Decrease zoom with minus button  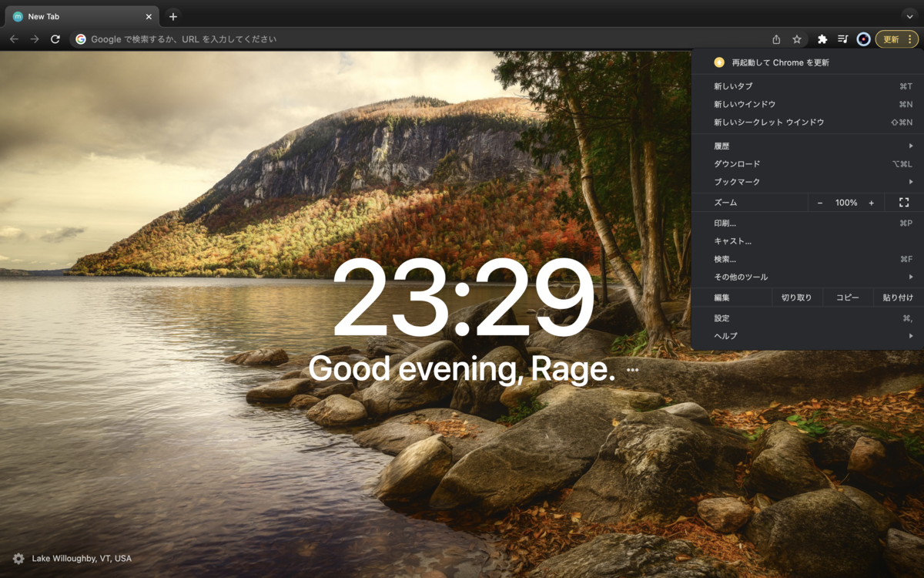(x=820, y=203)
